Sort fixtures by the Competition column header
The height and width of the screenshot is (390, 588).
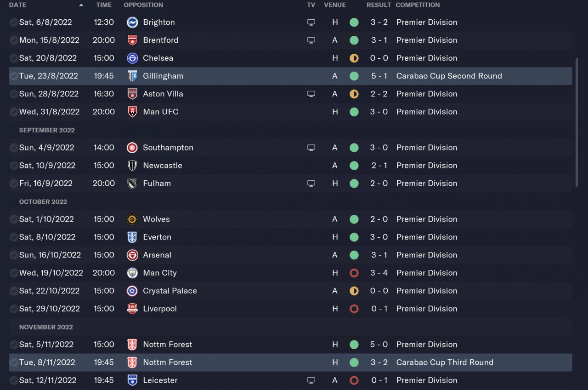(x=418, y=5)
